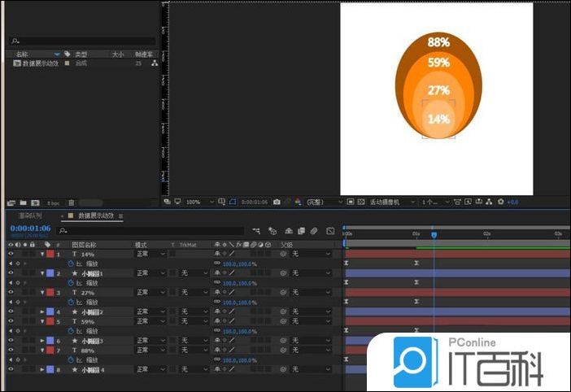
Task: Open parent dropdown for layer 3 27%
Action: (311, 292)
